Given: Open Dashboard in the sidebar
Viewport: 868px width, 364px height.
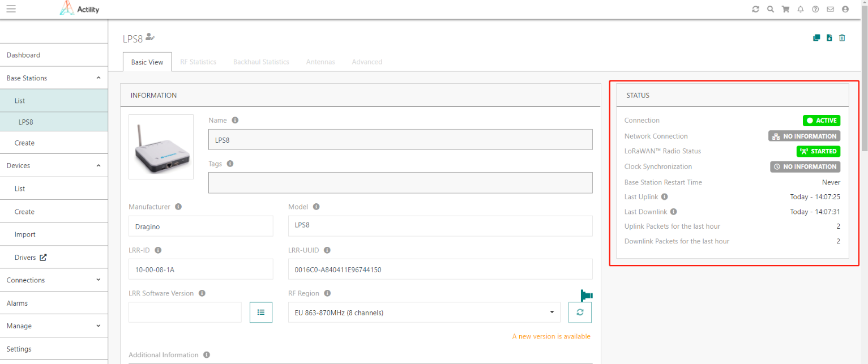Looking at the screenshot, I should click(54, 55).
